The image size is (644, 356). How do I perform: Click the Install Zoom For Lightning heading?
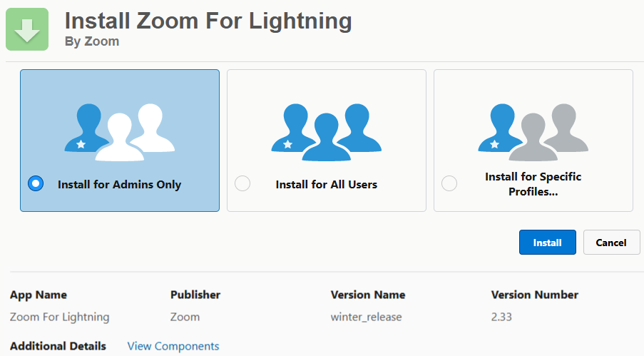click(208, 21)
